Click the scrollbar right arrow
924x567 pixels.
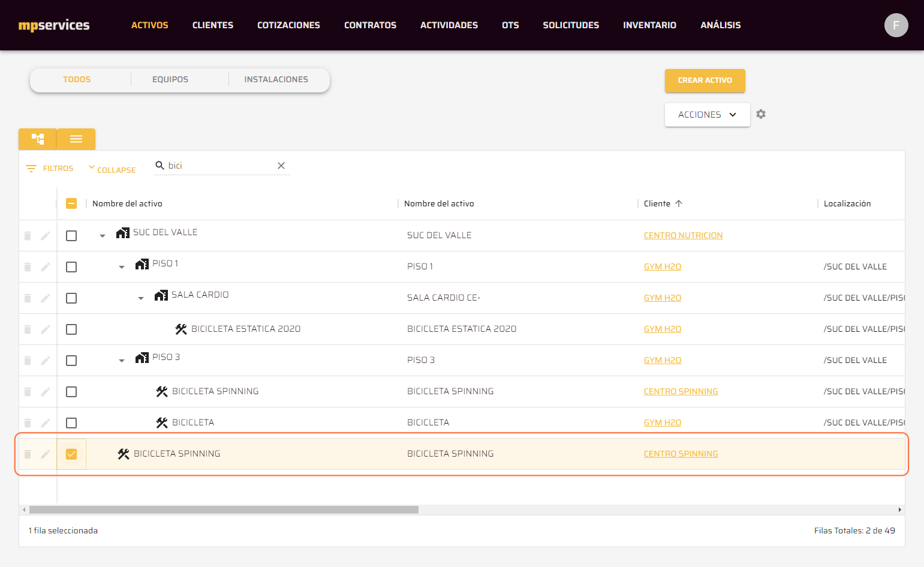point(899,510)
